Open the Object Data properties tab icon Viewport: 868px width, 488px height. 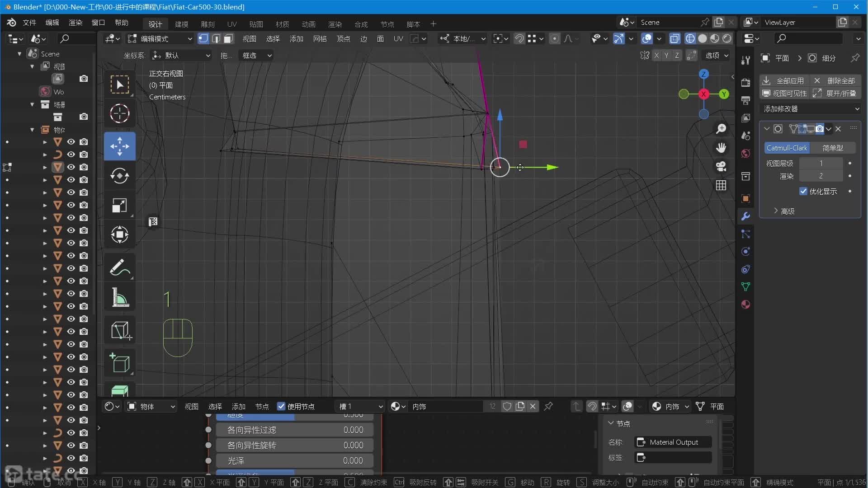point(745,287)
